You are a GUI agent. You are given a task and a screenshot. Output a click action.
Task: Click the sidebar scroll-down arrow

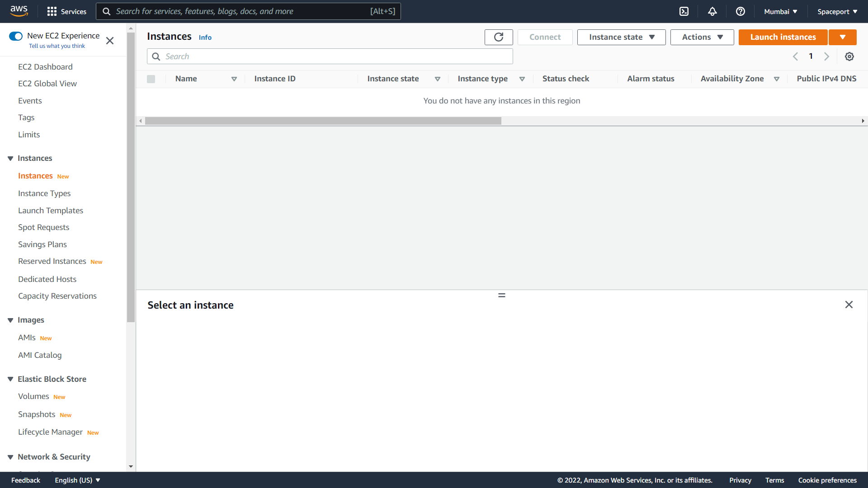131,467
